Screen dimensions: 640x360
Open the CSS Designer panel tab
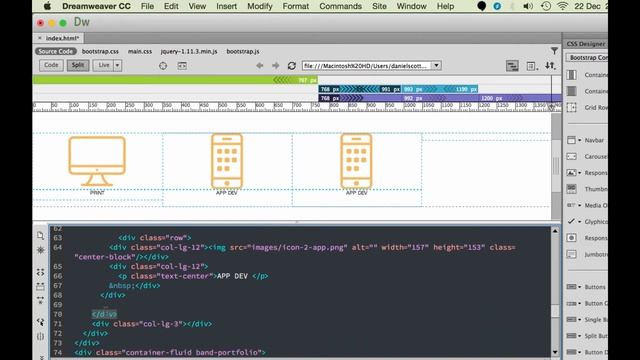pyautogui.click(x=586, y=44)
